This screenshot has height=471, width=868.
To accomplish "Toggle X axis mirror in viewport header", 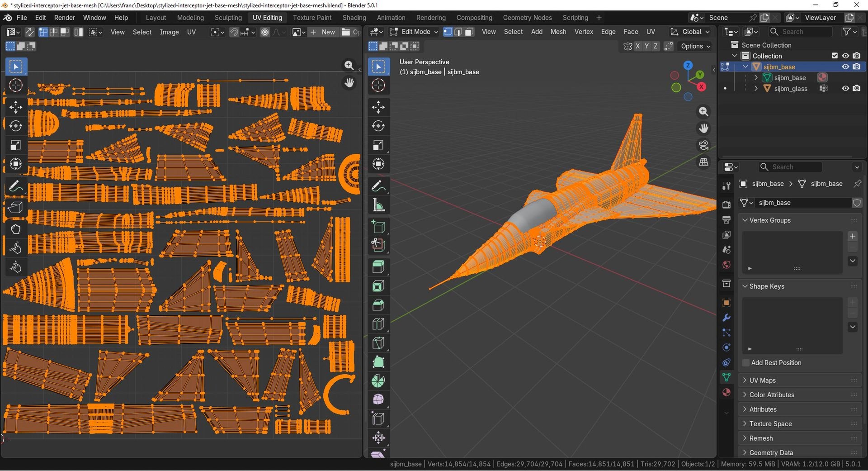I will point(637,46).
